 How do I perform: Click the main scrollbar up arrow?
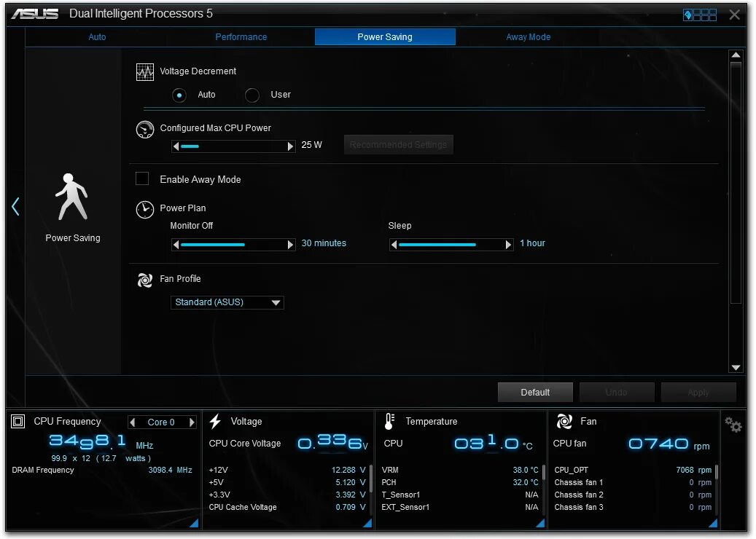click(x=736, y=55)
